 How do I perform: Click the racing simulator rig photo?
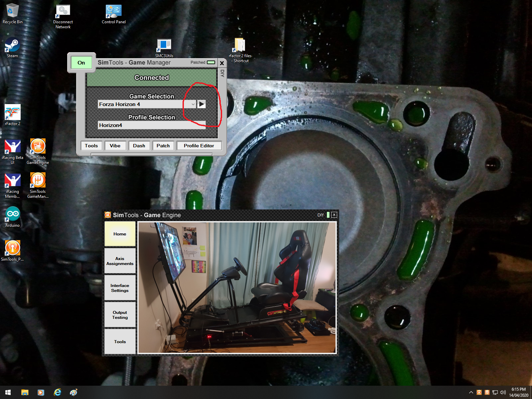point(237,288)
